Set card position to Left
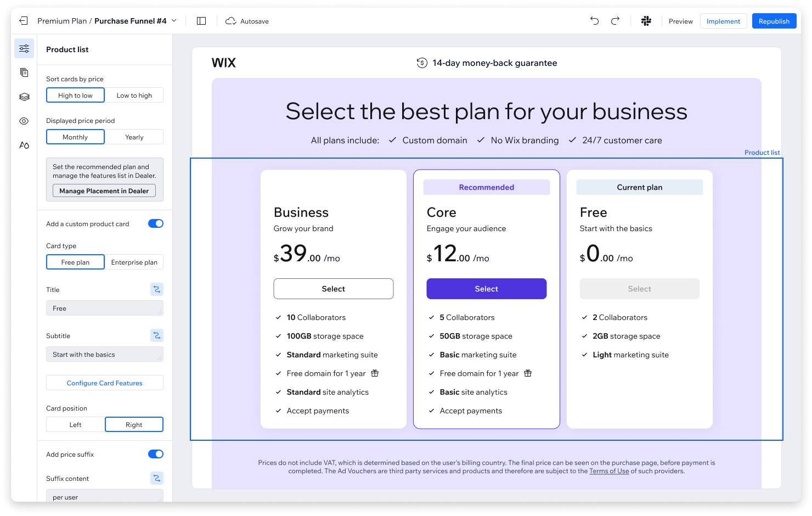The width and height of the screenshot is (812, 516). [x=76, y=424]
